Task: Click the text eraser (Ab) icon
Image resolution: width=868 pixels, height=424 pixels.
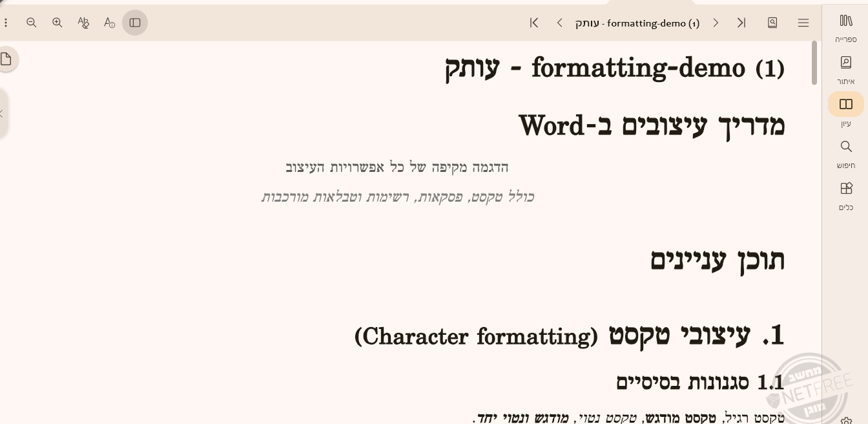Action: (x=83, y=23)
